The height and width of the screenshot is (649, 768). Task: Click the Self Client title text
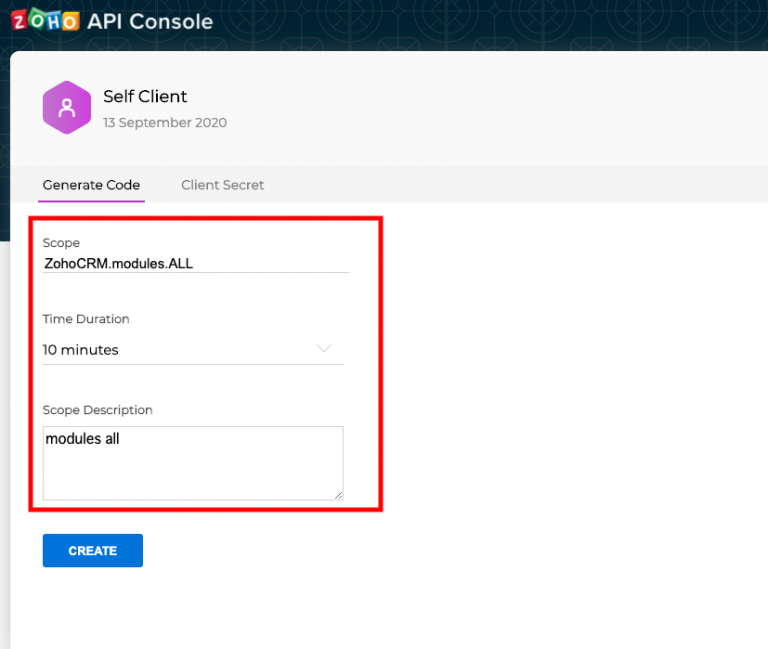pyautogui.click(x=145, y=96)
